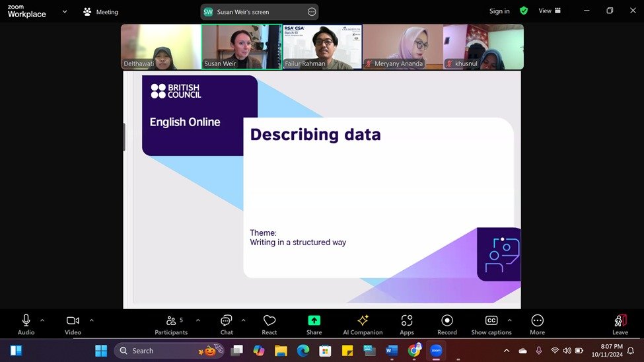Open clock showing 8:07 PM
The height and width of the screenshot is (362, 644).
607,351
